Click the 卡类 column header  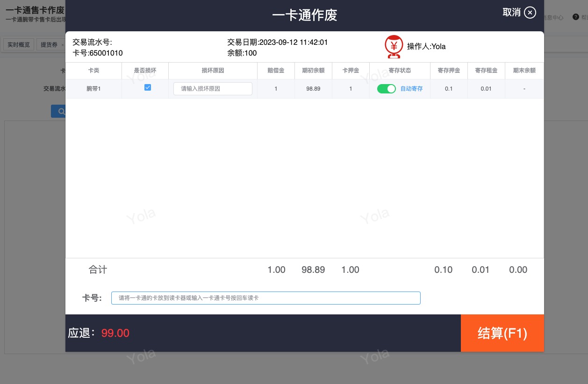point(93,71)
